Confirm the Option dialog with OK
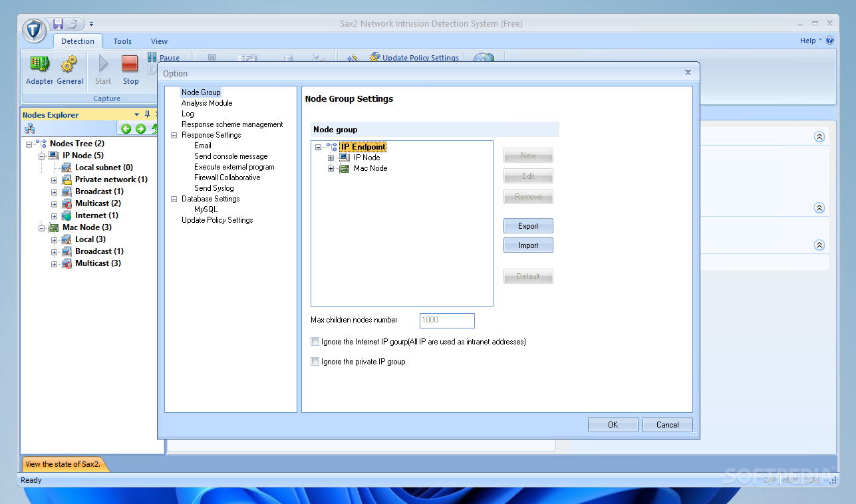The height and width of the screenshot is (504, 856). 613,425
